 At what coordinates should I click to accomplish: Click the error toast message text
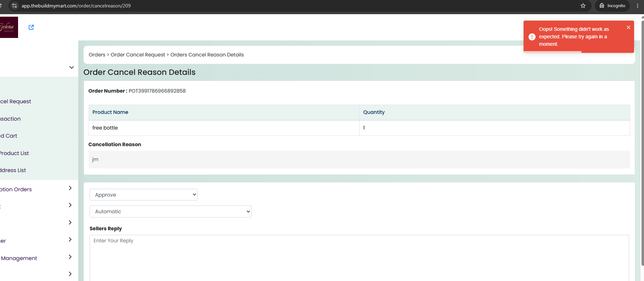(574, 37)
